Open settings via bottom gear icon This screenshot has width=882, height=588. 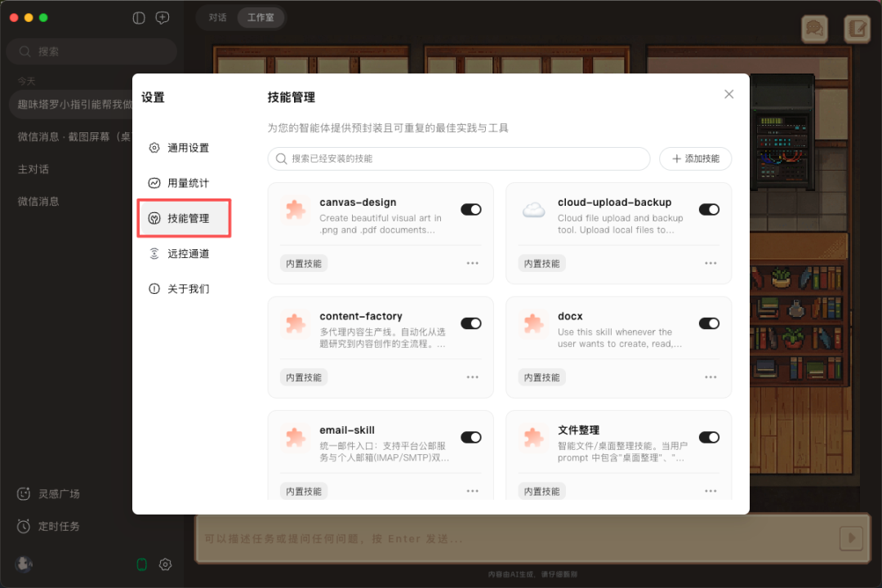pos(165,564)
